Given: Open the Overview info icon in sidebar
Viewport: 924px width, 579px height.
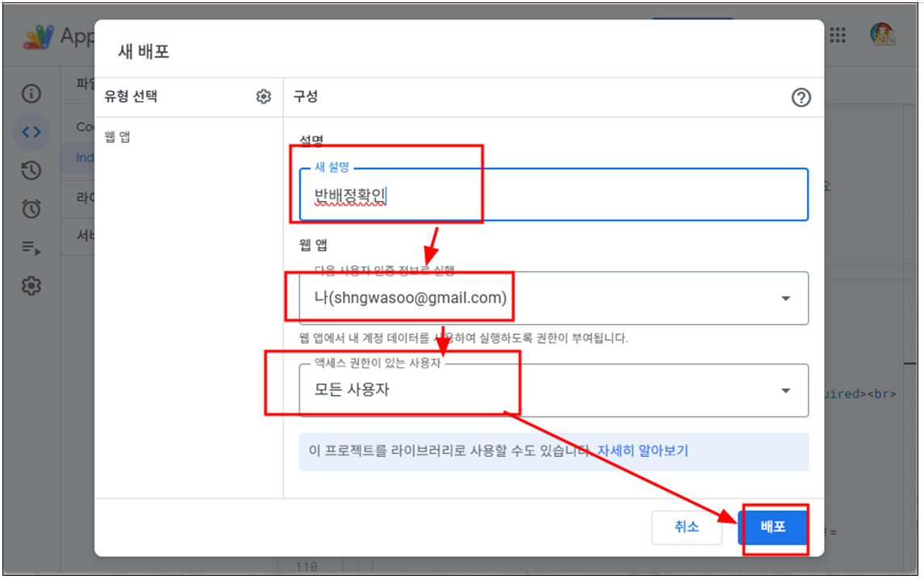Looking at the screenshot, I should pos(31,93).
